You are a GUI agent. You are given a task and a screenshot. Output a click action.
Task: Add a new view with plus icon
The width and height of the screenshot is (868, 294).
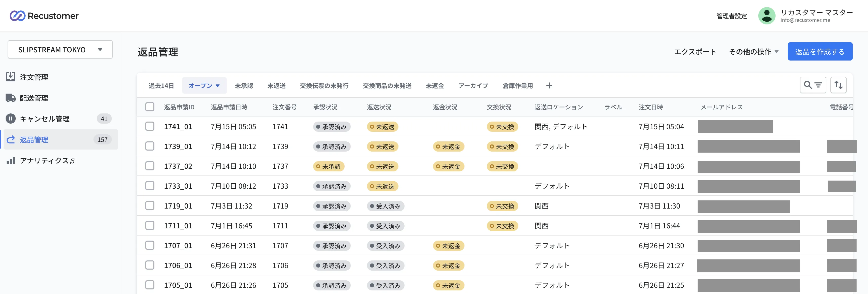point(549,86)
